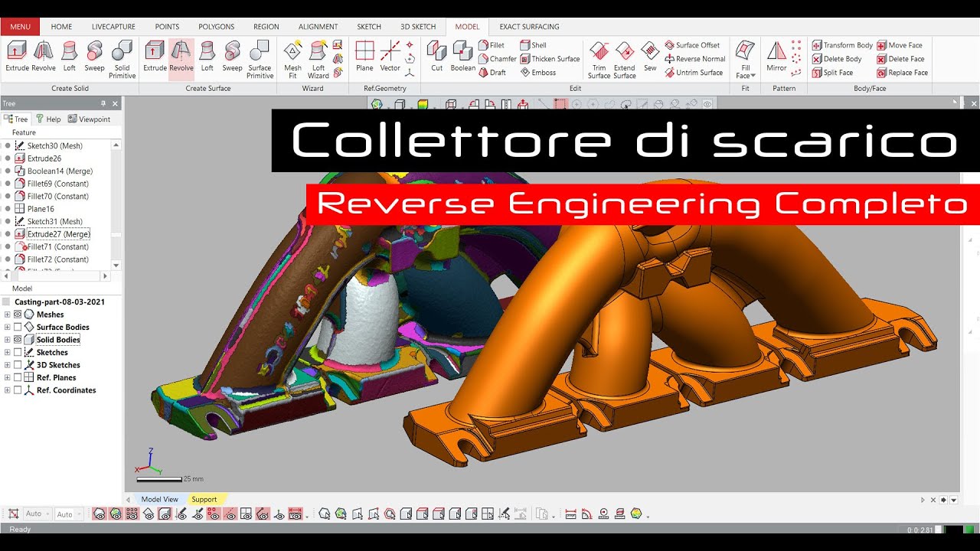Open the Viewpoint panel tab
The height and width of the screenshot is (551, 980).
click(x=89, y=119)
